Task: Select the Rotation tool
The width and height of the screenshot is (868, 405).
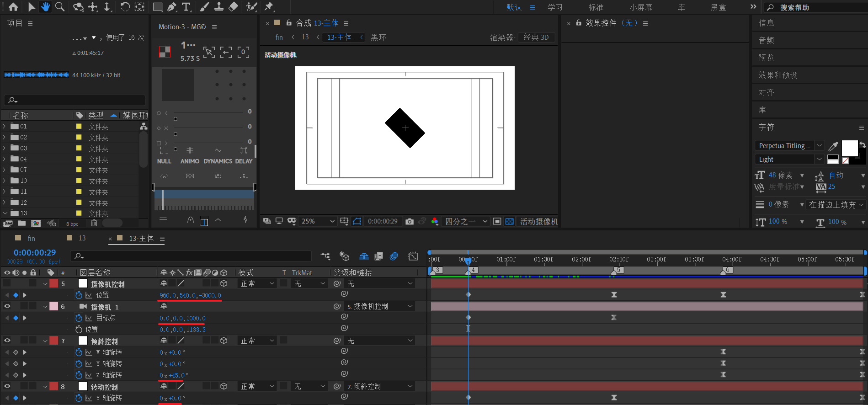Action: click(x=125, y=7)
